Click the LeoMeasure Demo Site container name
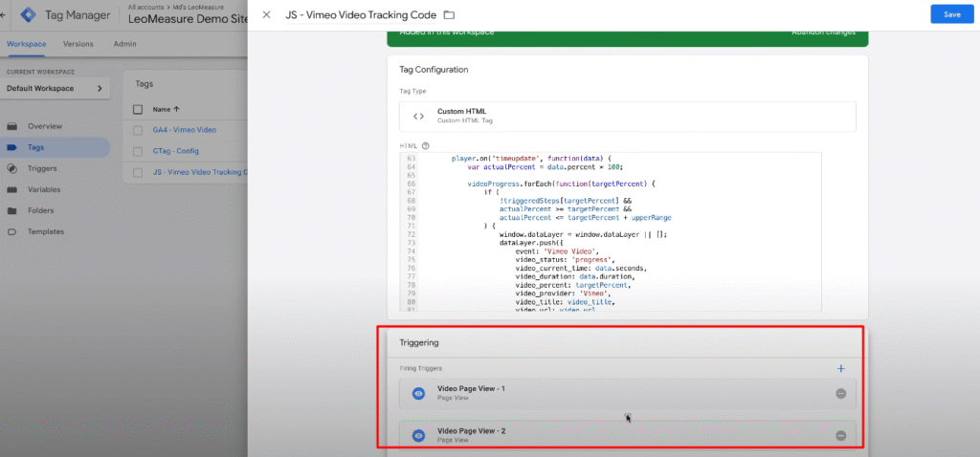Viewport: 980px width, 457px height. point(188,19)
